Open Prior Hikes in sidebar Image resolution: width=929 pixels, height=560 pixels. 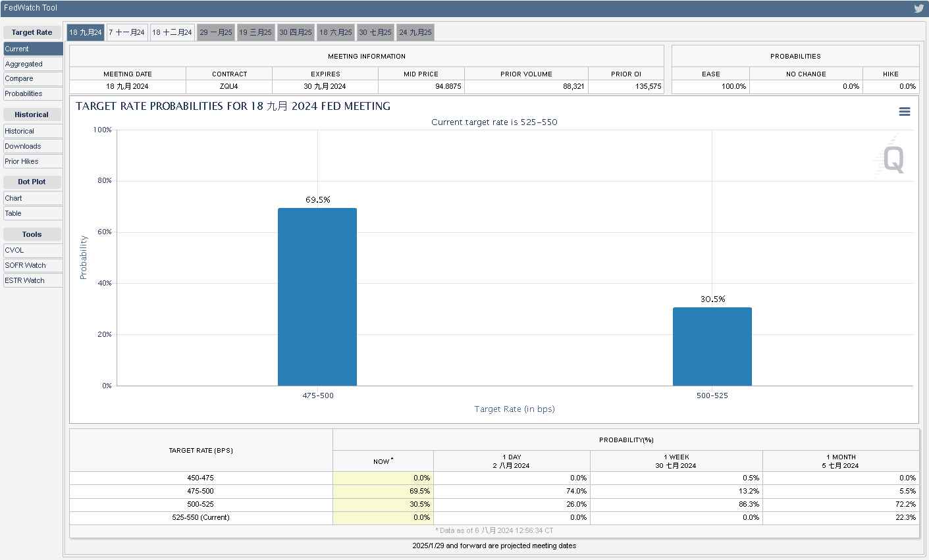33,161
